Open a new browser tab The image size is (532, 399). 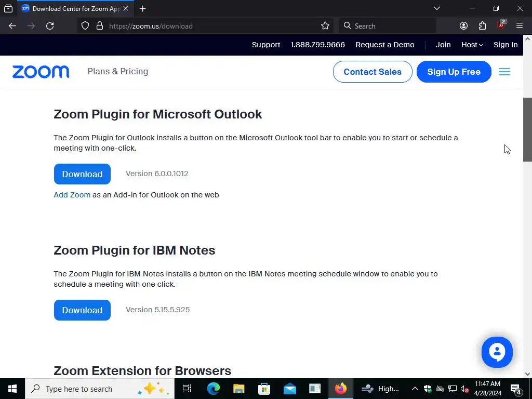(x=142, y=9)
